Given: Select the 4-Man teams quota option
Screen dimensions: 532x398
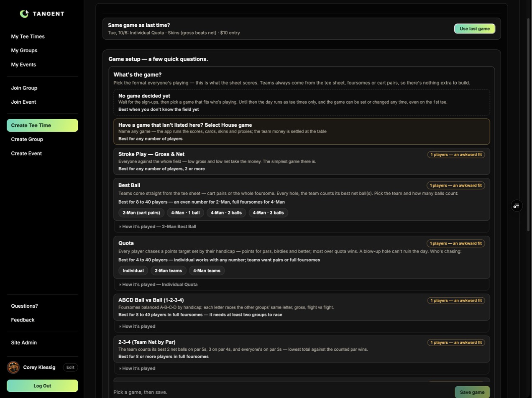Looking at the screenshot, I should point(207,270).
